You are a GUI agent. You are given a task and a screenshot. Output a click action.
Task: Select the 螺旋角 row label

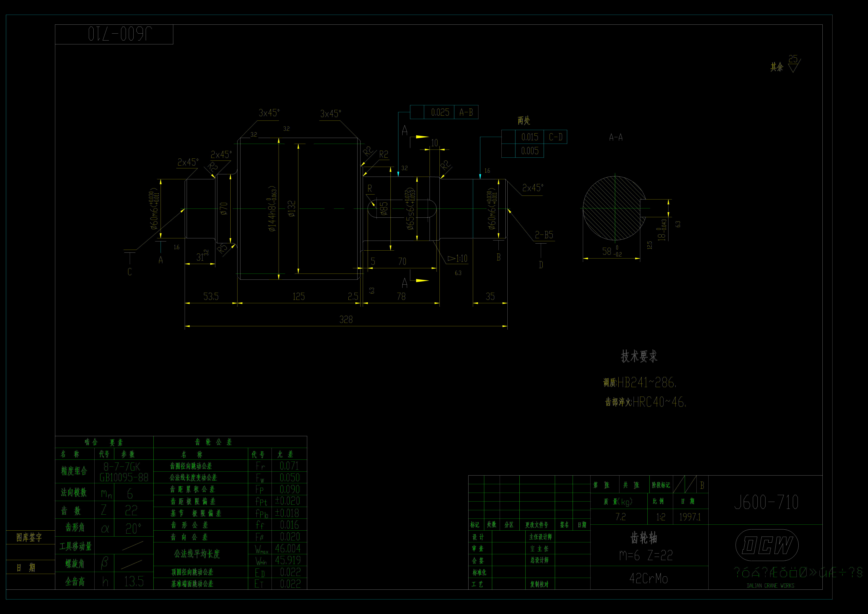click(75, 564)
